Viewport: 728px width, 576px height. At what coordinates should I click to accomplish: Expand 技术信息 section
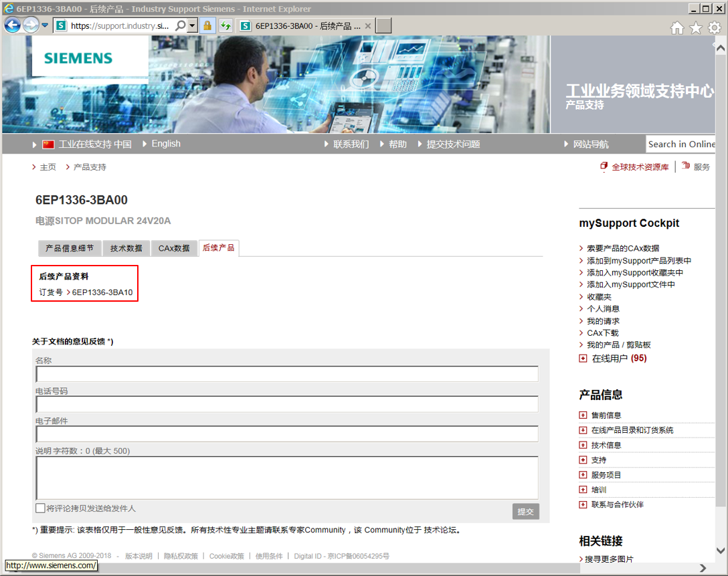coord(583,445)
